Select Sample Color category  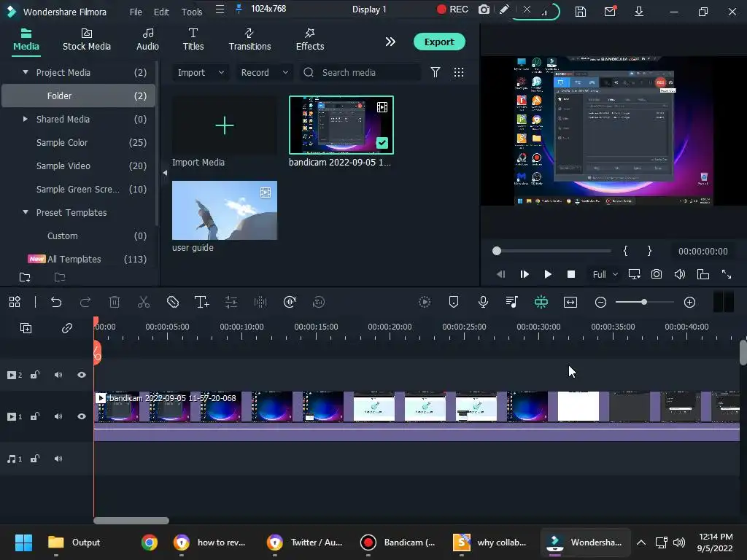79,142
